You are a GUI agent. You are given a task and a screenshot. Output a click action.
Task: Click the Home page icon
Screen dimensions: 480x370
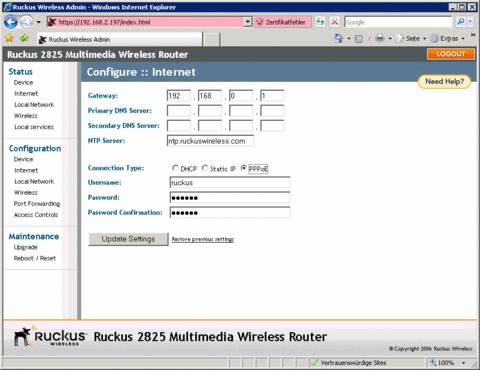(x=338, y=38)
